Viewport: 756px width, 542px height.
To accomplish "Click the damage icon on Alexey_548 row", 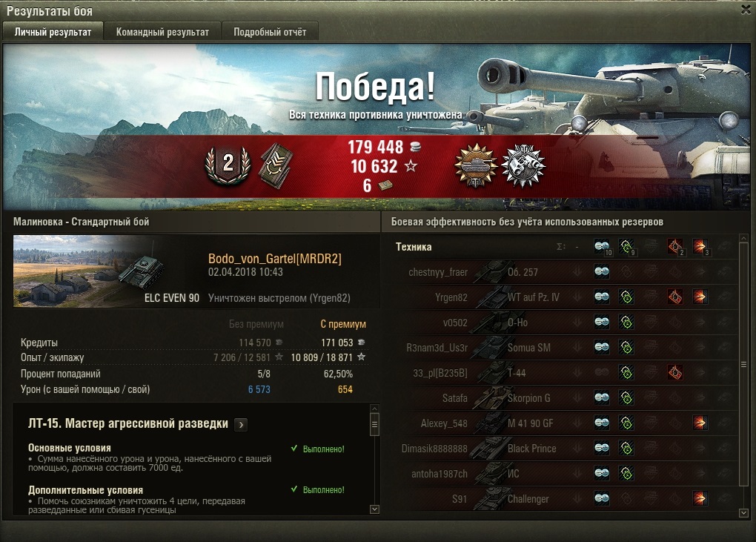I will (x=700, y=423).
